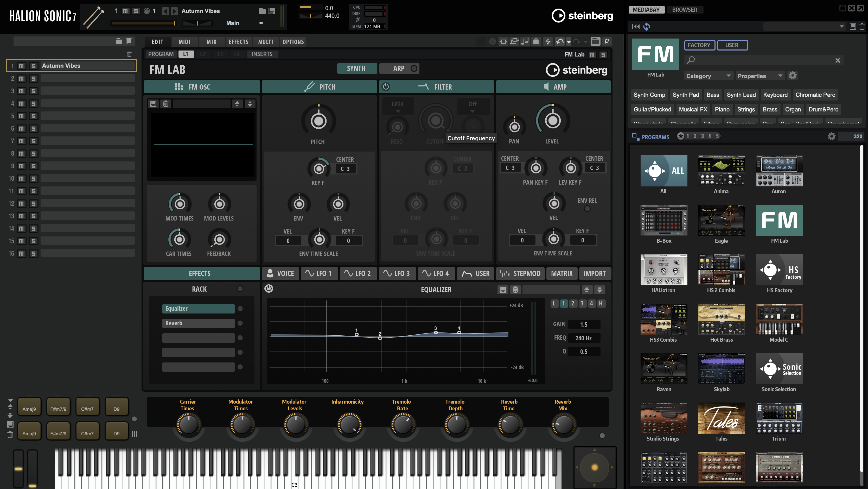Click the undo arrow in the toolbar

(x=560, y=41)
